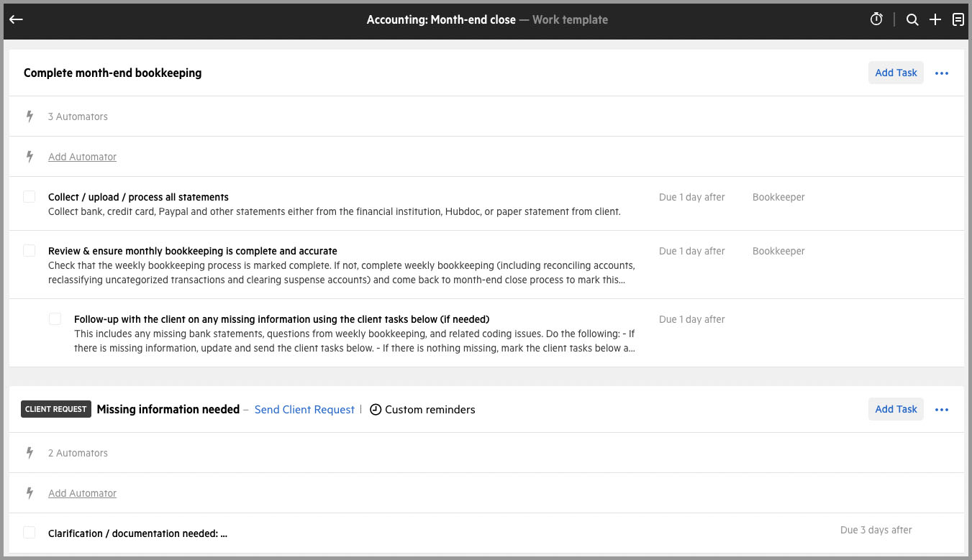The width and height of the screenshot is (972, 560).
Task: Click Due 1 day after on Review & ensure row
Action: pyautogui.click(x=691, y=251)
